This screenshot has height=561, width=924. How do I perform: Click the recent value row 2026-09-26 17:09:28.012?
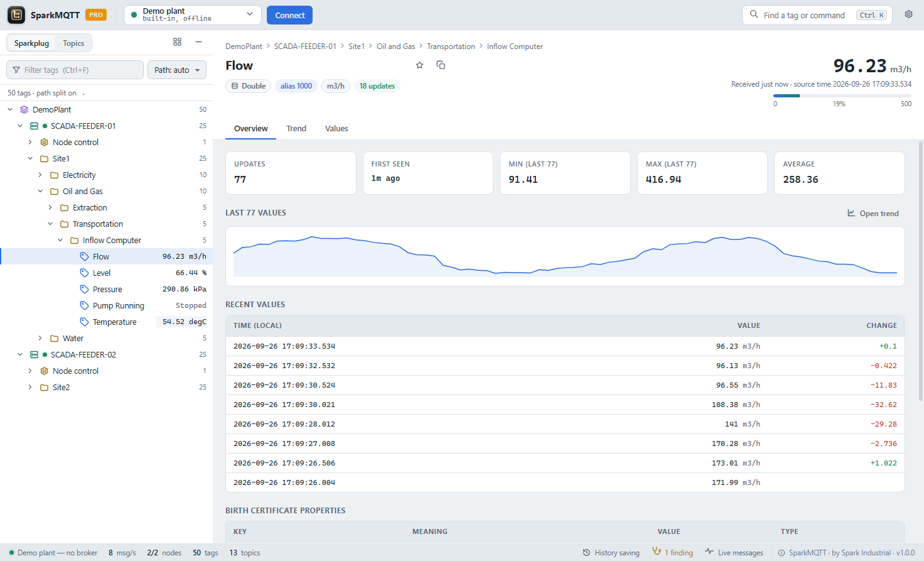tap(565, 424)
